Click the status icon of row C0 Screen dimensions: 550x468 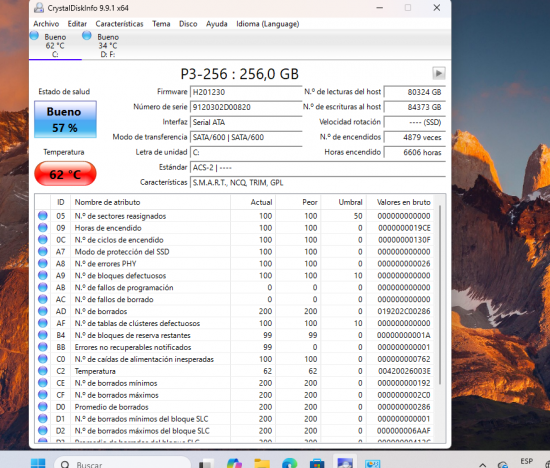coord(43,359)
